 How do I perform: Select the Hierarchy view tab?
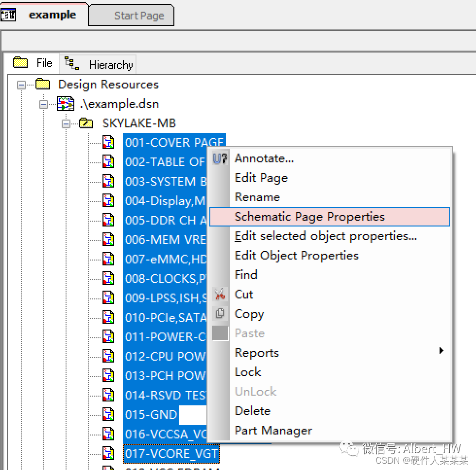[x=98, y=64]
